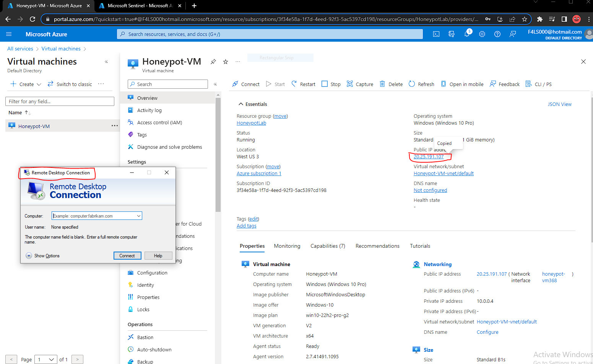Open Auto-shutdown settings
The width and height of the screenshot is (593, 364).
point(154,349)
